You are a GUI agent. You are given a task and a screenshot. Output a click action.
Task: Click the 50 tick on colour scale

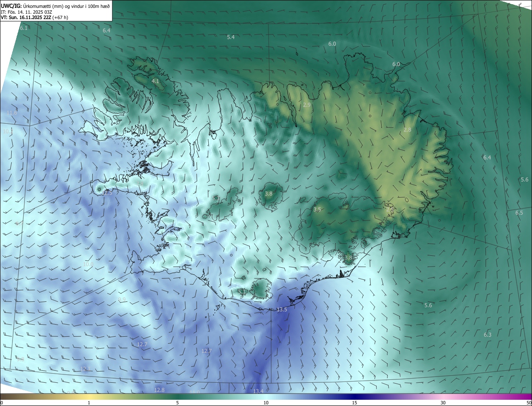tap(529, 403)
